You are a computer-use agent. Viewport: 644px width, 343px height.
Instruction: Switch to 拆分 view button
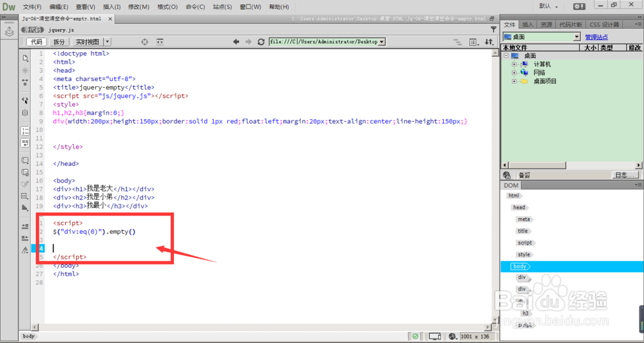click(59, 42)
